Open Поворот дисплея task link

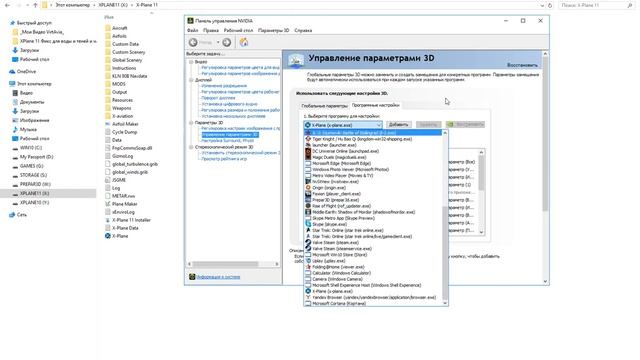click(218, 98)
